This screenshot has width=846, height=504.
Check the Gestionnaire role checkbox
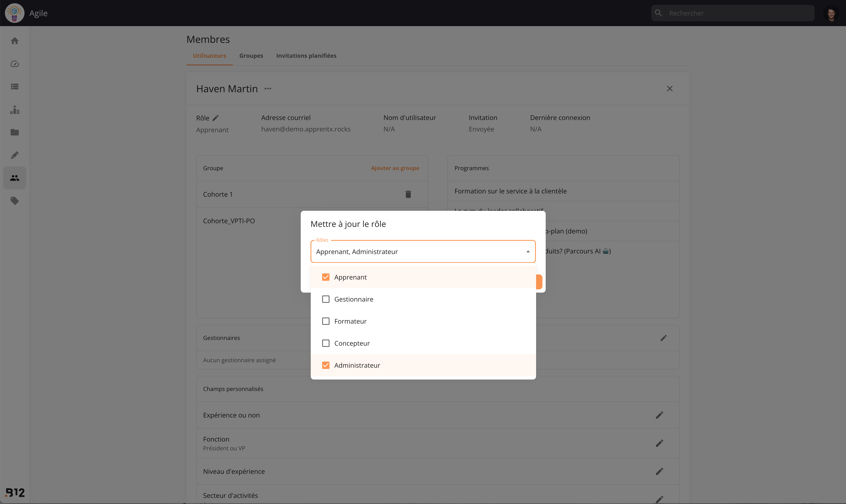coord(325,299)
